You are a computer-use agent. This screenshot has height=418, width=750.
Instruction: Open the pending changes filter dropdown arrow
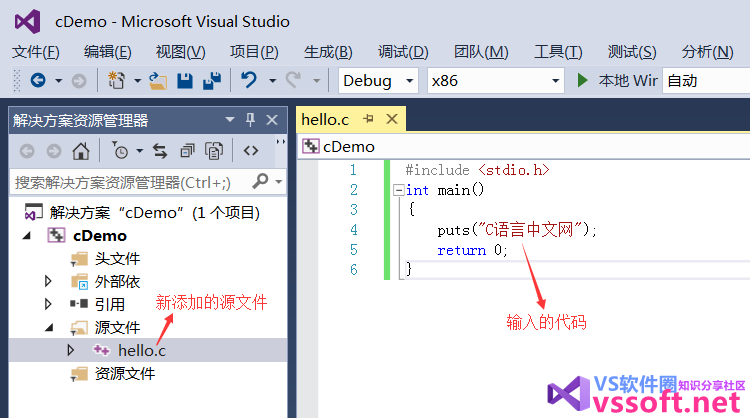pos(140,151)
